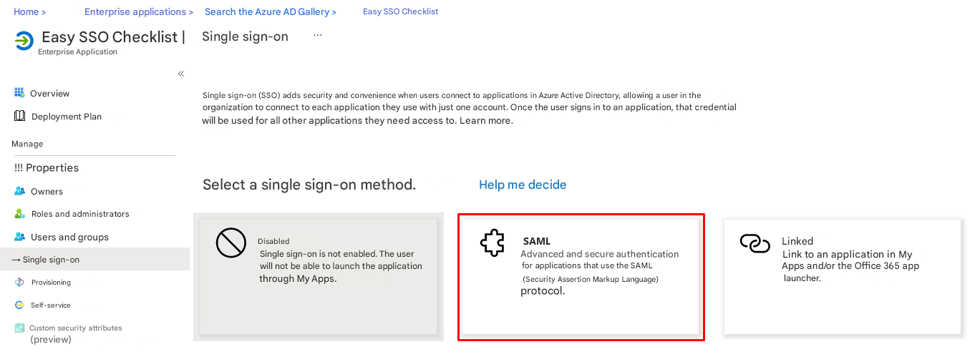
Task: Click Easy SSO Checklist breadcrumb link
Action: pos(400,11)
